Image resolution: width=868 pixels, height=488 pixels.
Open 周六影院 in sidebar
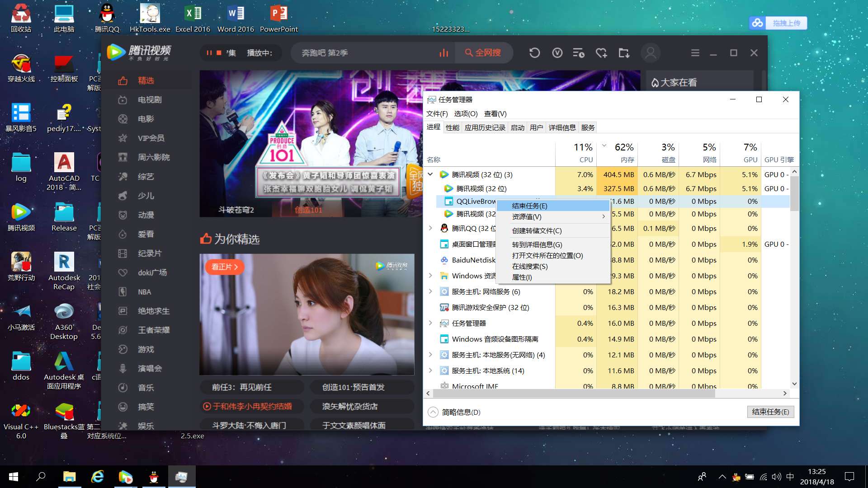[154, 157]
